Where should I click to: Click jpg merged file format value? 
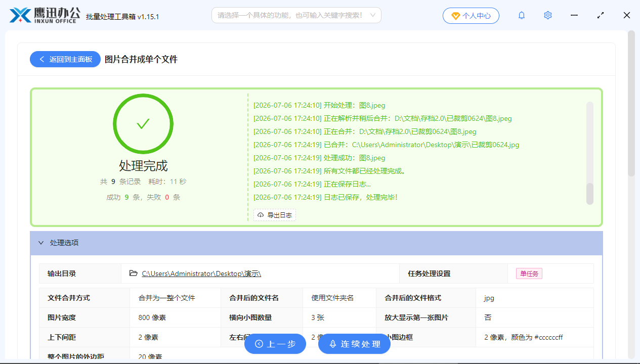pyautogui.click(x=489, y=298)
